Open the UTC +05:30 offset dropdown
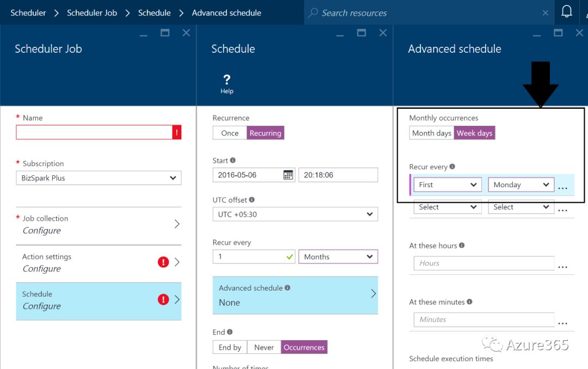 [295, 214]
